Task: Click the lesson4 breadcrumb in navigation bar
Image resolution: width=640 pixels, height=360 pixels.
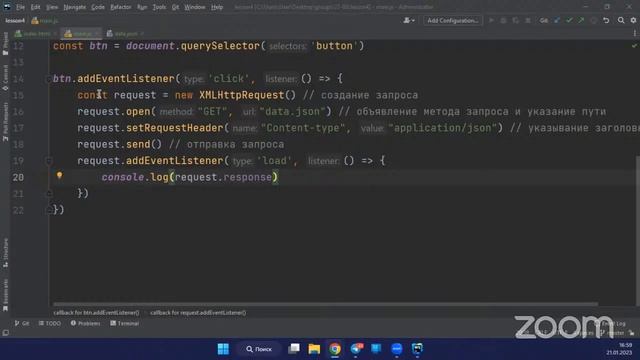Action: point(15,20)
